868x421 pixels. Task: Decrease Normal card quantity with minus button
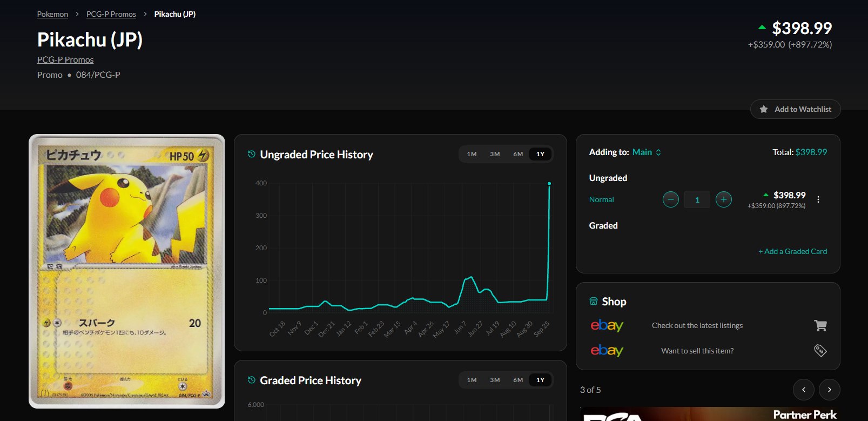click(671, 199)
